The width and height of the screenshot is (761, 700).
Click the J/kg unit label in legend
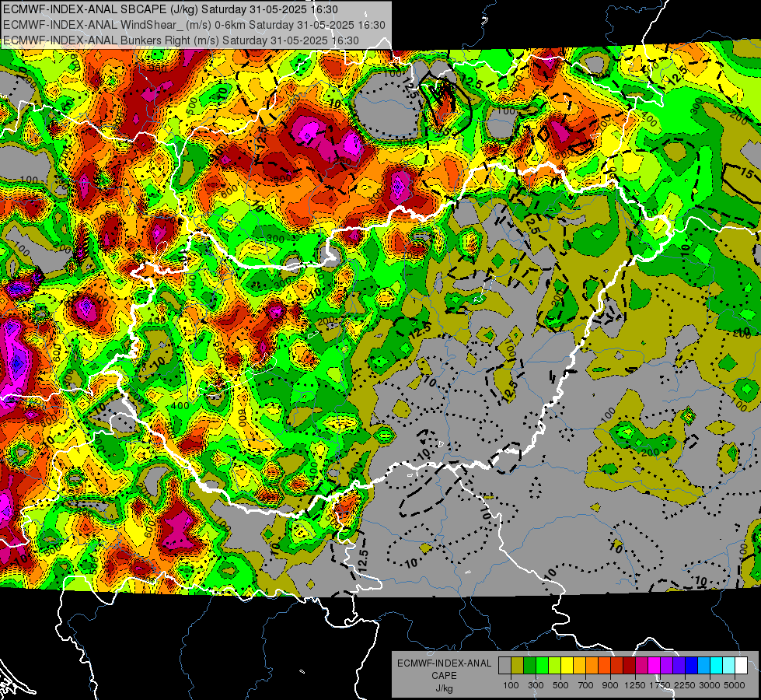tap(444, 688)
